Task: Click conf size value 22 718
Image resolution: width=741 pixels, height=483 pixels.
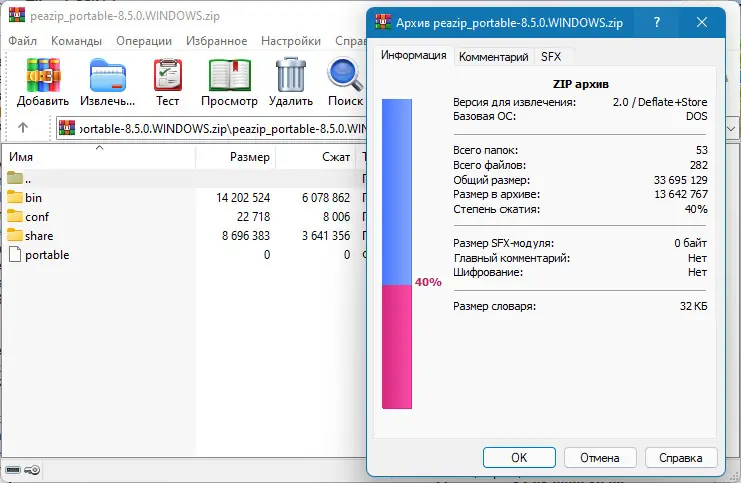Action: [253, 216]
